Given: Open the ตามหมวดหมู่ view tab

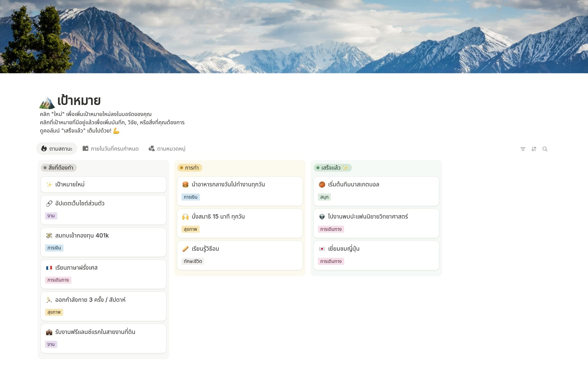Looking at the screenshot, I should tap(167, 149).
